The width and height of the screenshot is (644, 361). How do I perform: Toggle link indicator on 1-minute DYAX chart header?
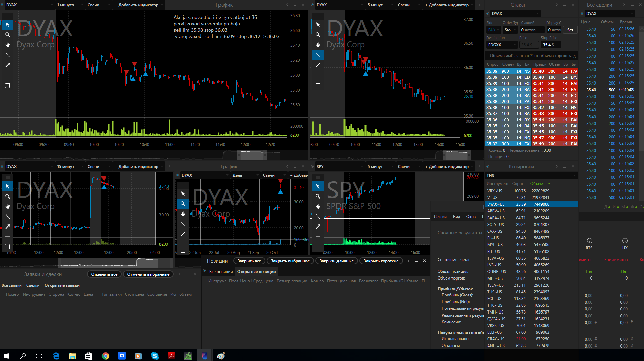tap(2, 5)
